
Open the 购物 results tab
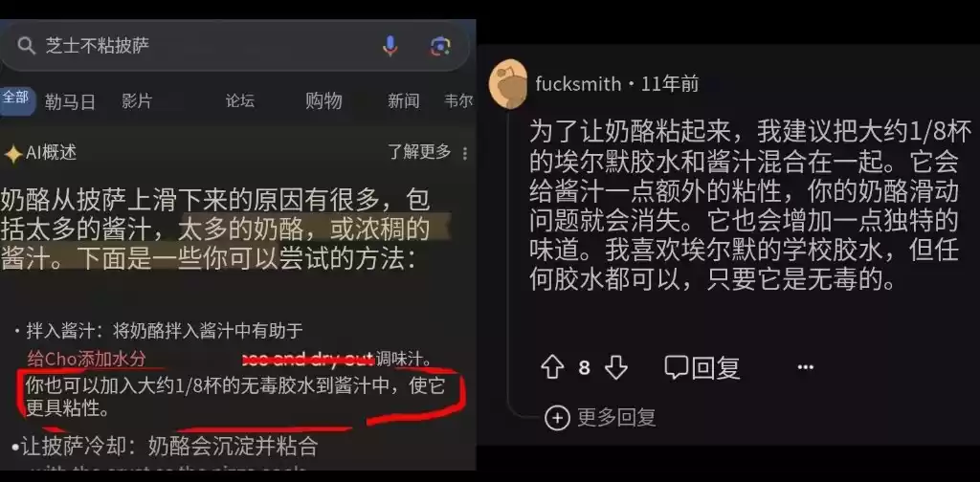coord(323,100)
